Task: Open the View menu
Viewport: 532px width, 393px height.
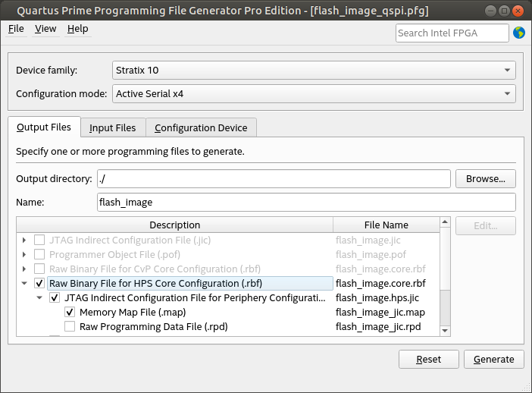Action: tap(45, 29)
